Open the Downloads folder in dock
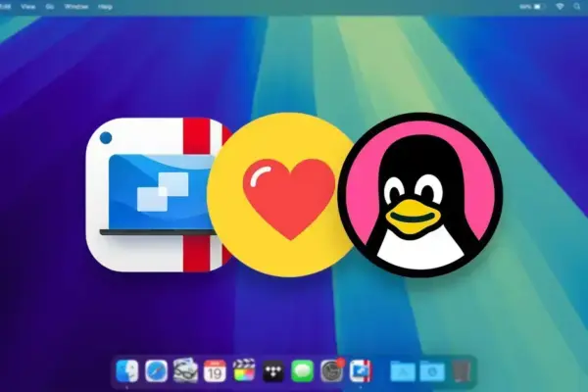The height and width of the screenshot is (392, 588). 432,371
